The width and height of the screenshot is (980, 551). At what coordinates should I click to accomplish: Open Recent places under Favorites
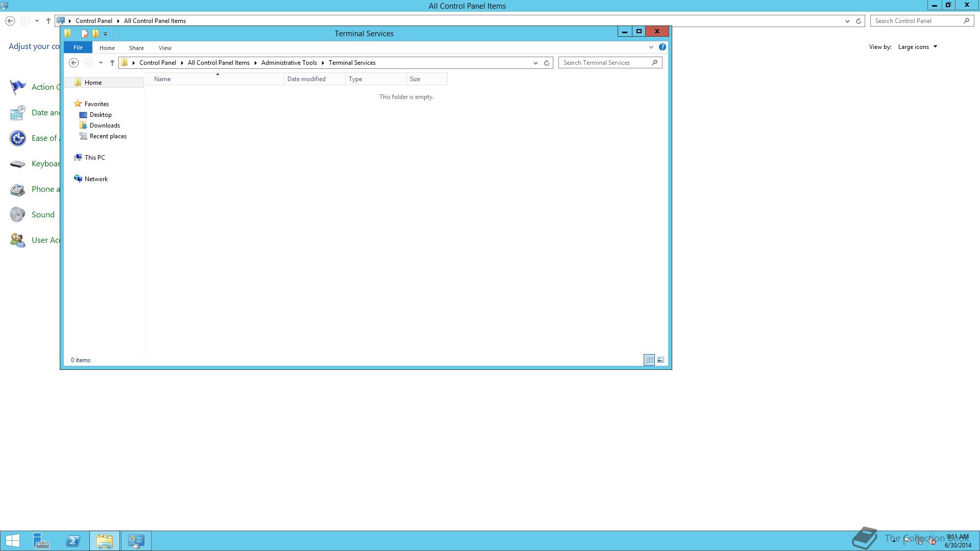(x=108, y=136)
